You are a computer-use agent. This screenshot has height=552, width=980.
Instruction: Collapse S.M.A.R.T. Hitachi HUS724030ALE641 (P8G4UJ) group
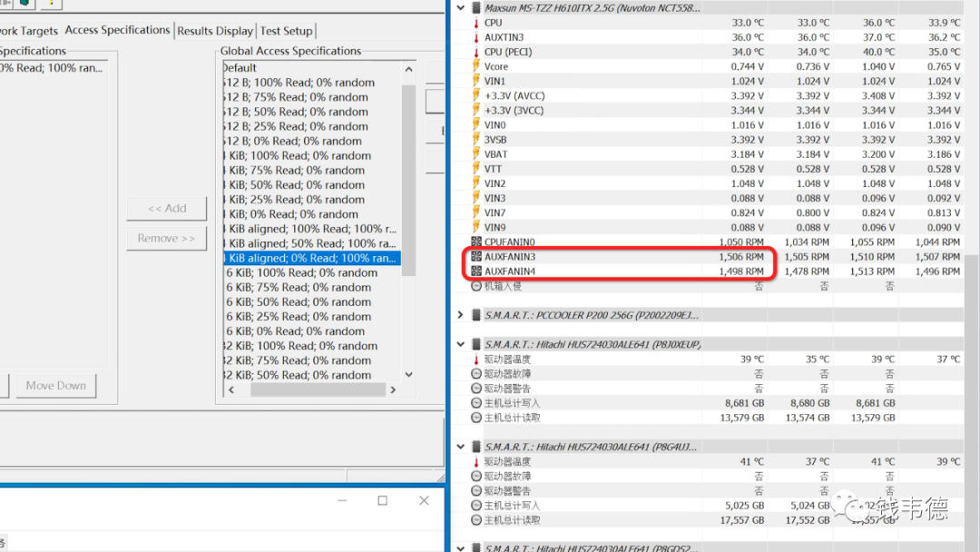[x=461, y=447]
